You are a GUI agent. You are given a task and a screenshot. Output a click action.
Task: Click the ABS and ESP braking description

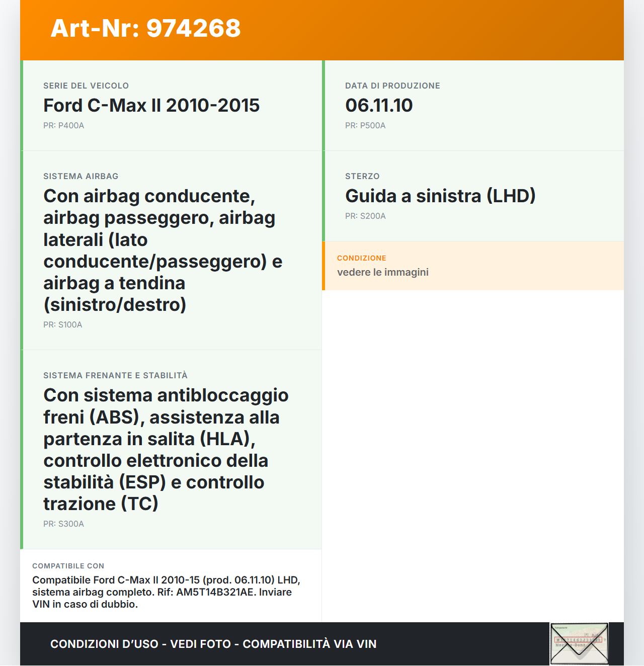click(x=166, y=449)
